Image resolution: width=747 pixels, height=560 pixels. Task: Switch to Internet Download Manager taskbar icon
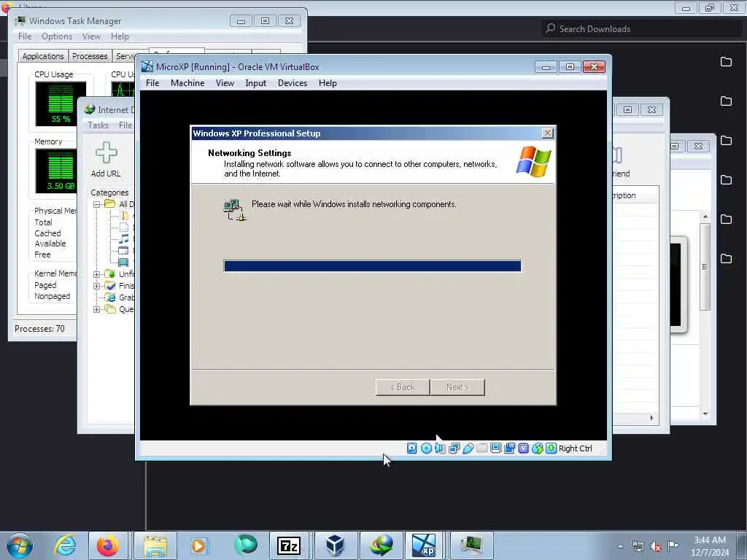381,545
